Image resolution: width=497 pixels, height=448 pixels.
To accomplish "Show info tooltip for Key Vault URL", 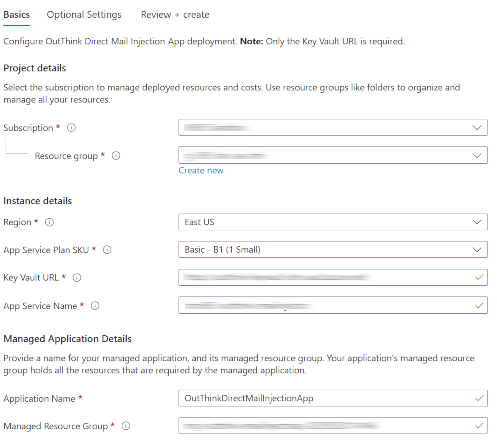I will [x=77, y=278].
